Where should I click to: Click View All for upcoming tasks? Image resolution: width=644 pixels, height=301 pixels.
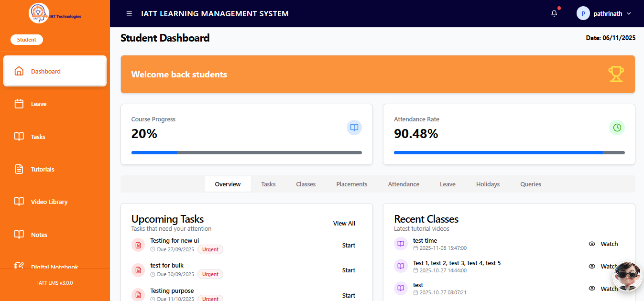[x=344, y=223]
